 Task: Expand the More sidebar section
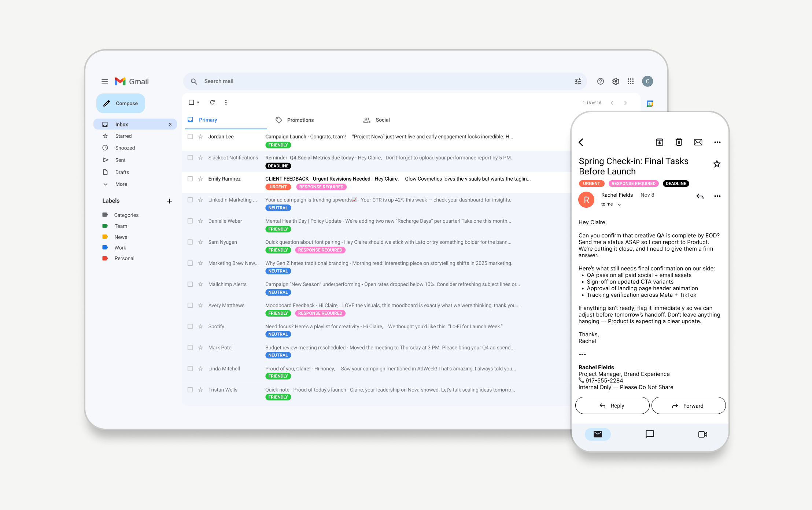[x=121, y=184]
